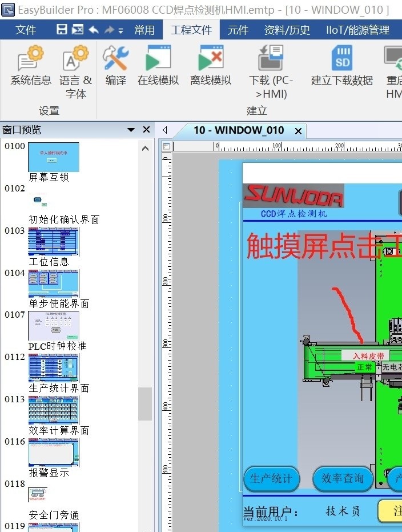Select window 0113 效率计算界面 thumbnail
402x532 pixels.
coord(54,410)
